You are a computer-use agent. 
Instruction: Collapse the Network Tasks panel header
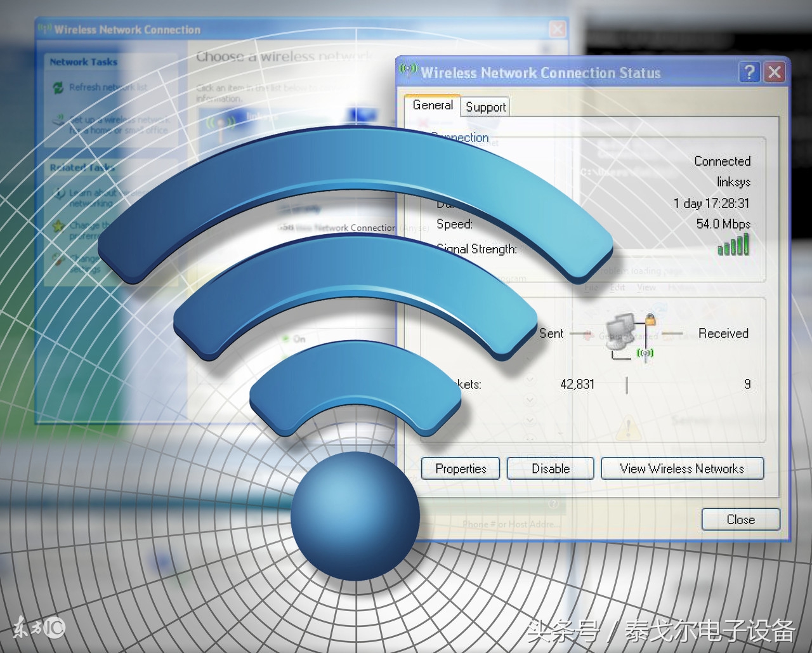coord(82,62)
